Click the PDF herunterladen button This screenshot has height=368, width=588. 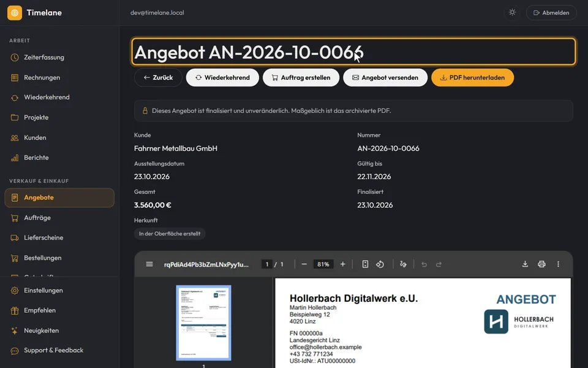coord(472,78)
